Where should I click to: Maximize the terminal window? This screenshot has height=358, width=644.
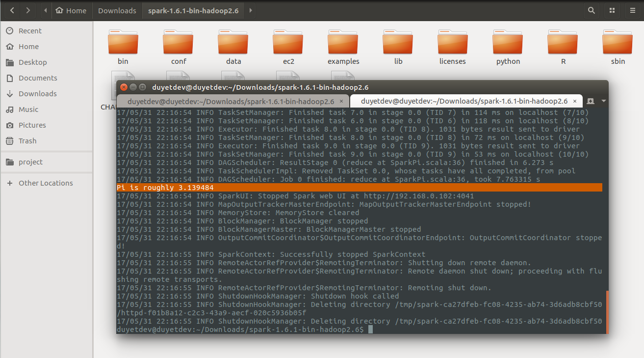tap(143, 87)
